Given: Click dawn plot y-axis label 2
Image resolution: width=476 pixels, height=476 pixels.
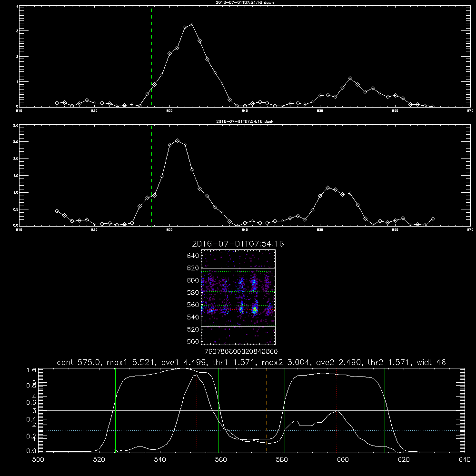Looking at the screenshot, I should coord(17,57).
